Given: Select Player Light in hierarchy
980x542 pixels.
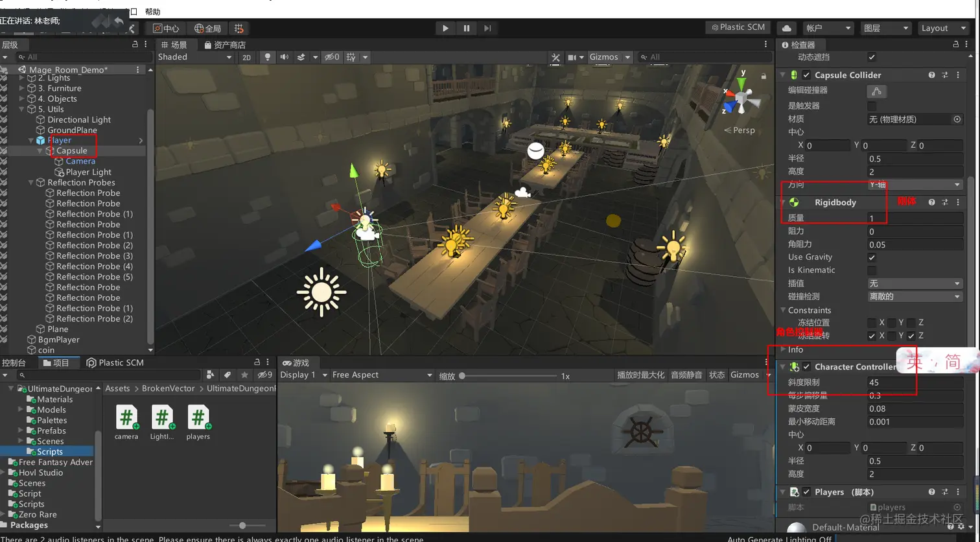Looking at the screenshot, I should click(88, 172).
